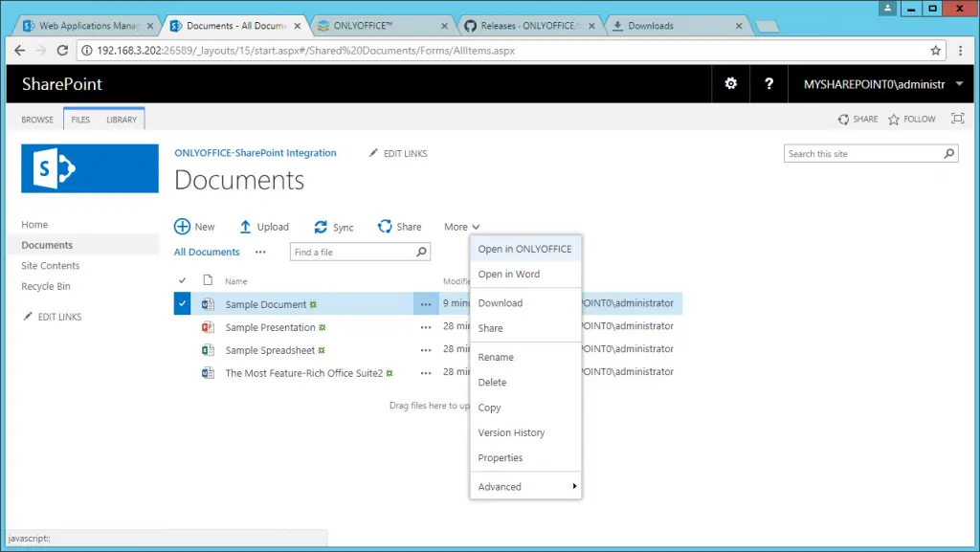The width and height of the screenshot is (980, 552).
Task: Click the Excel icon of Sample Spreadsheet
Action: [208, 350]
